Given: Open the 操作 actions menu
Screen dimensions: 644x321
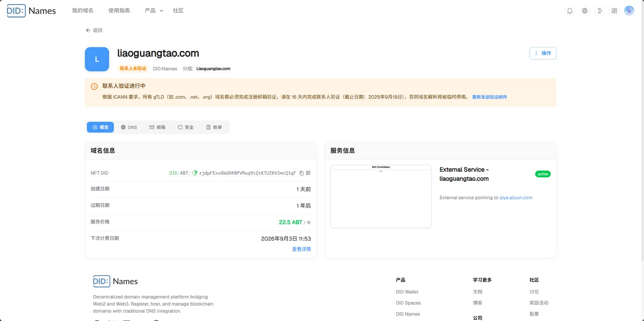Looking at the screenshot, I should coord(543,53).
